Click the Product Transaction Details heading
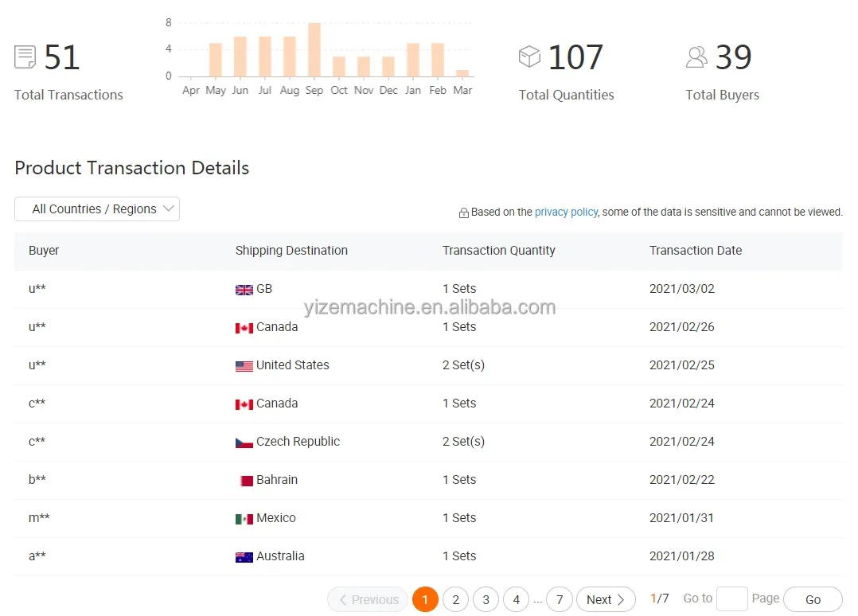This screenshot has width=858, height=616. (x=132, y=168)
